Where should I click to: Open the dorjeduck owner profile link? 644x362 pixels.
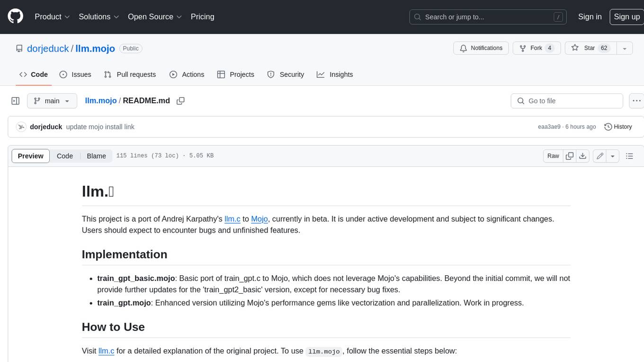(x=48, y=48)
